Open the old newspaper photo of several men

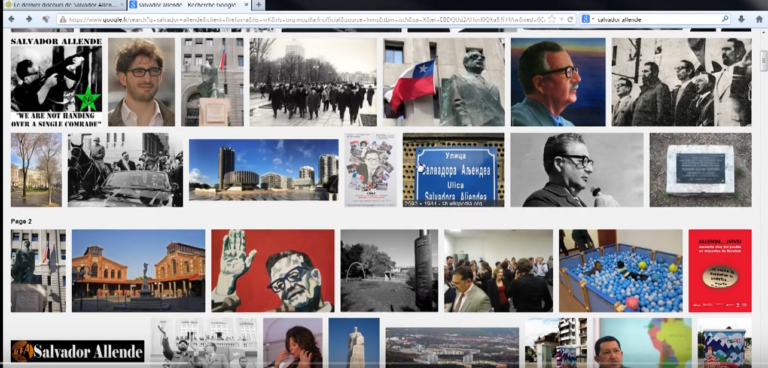tap(681, 82)
